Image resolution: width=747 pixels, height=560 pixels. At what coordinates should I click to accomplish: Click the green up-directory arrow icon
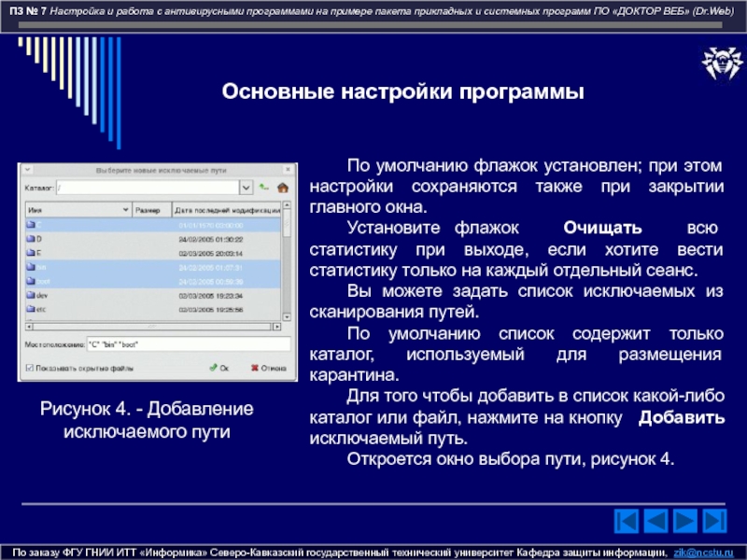(265, 188)
